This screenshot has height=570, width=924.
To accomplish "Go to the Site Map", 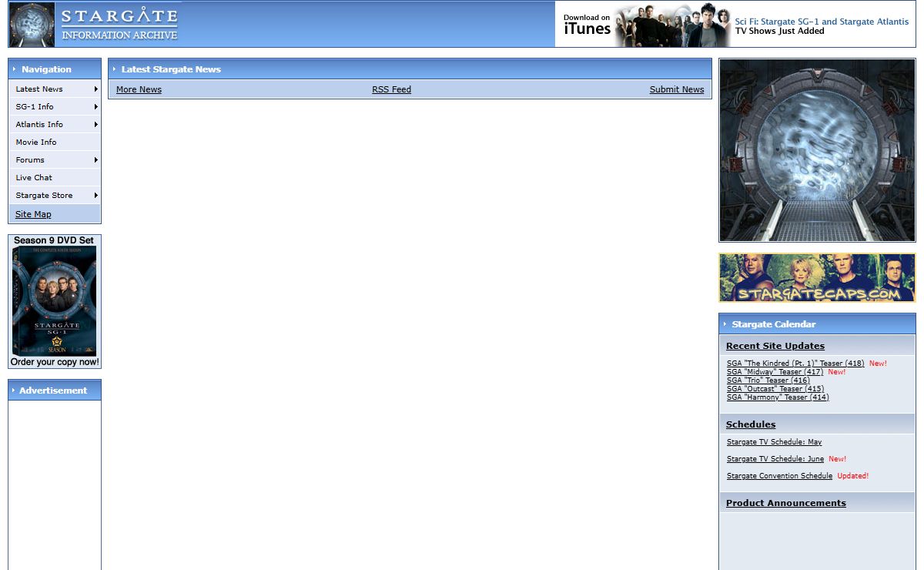I will [33, 214].
